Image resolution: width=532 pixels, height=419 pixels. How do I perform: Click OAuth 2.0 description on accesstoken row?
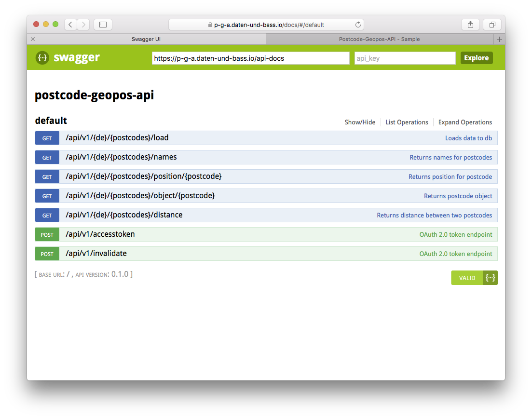[456, 234]
